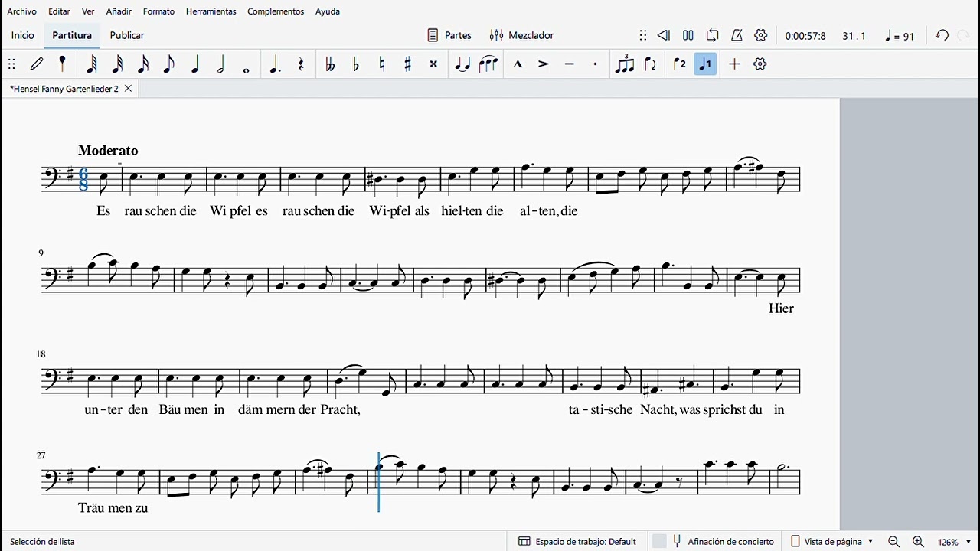
Task: Apply natural accidental
Action: [381, 64]
